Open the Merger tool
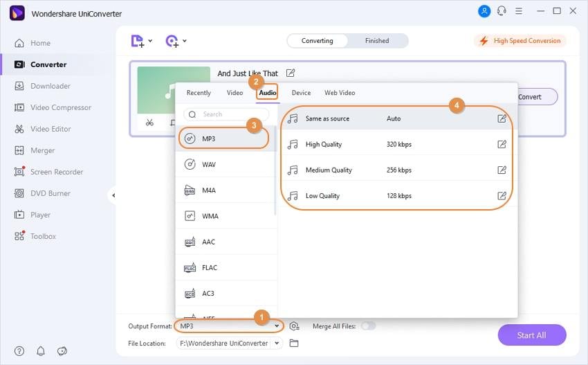The image size is (588, 365). [34, 150]
